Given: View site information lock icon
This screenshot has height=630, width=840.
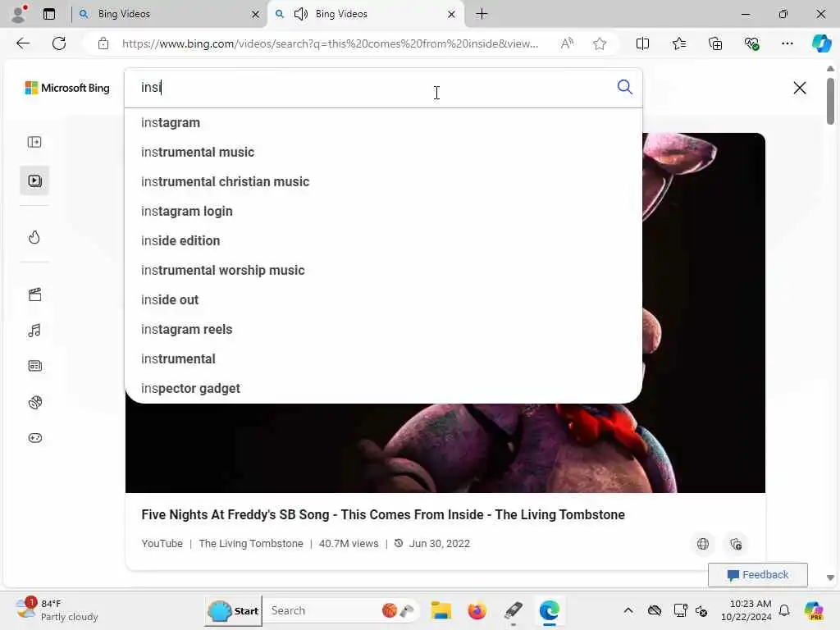Looking at the screenshot, I should 103,43.
